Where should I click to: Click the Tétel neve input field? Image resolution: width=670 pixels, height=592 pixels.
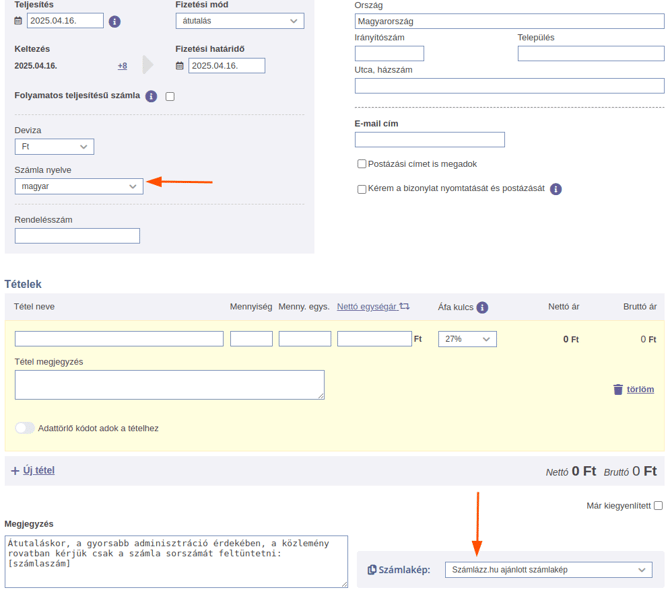tap(119, 339)
